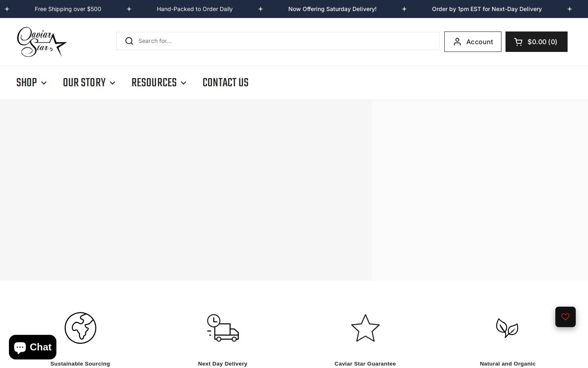Select the "Natural and Organic" label

click(508, 364)
